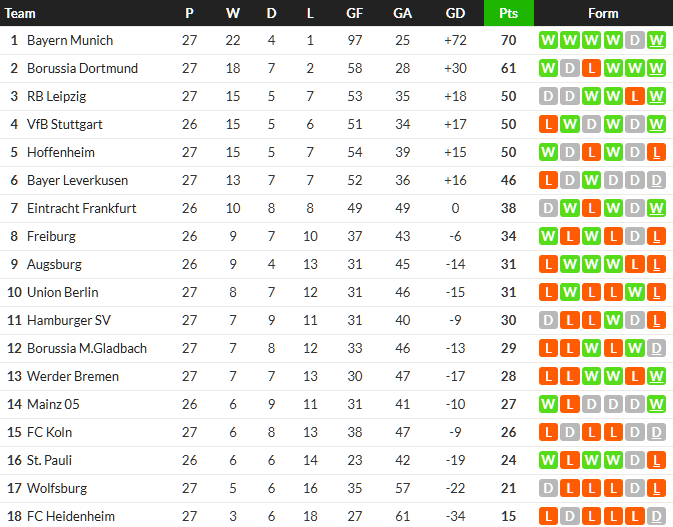Click Mainz 05's first green W form badge
The width and height of the screenshot is (673, 527).
click(x=547, y=405)
